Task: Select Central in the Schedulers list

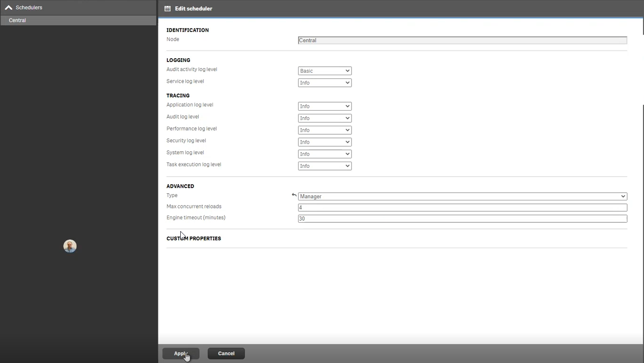Action: pyautogui.click(x=78, y=20)
